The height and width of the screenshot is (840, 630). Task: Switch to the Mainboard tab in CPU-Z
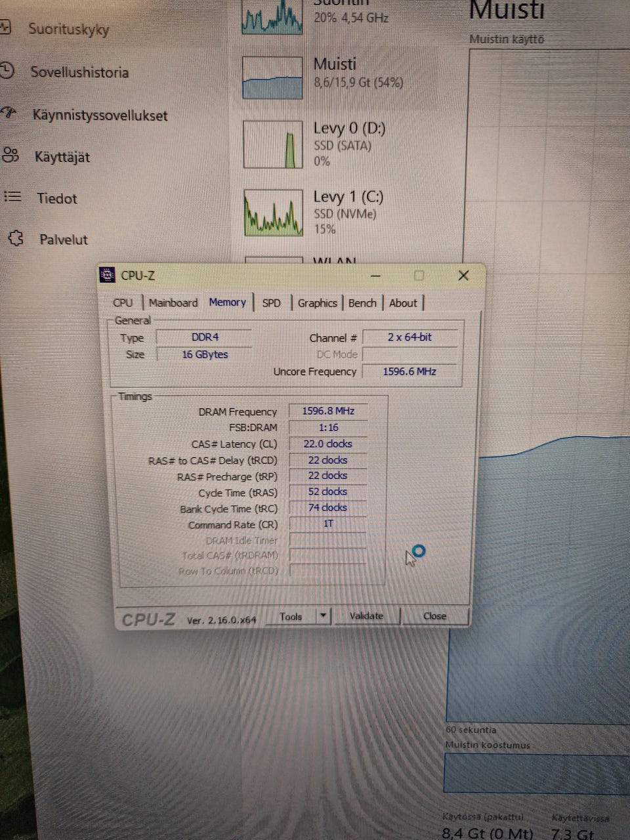[x=173, y=303]
